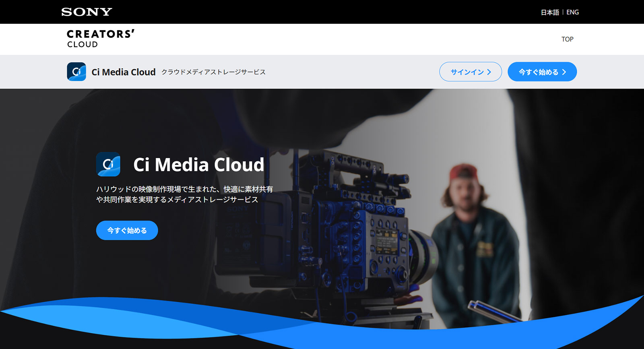
Task: Click the header 今すぐ始める button
Action: tap(542, 72)
